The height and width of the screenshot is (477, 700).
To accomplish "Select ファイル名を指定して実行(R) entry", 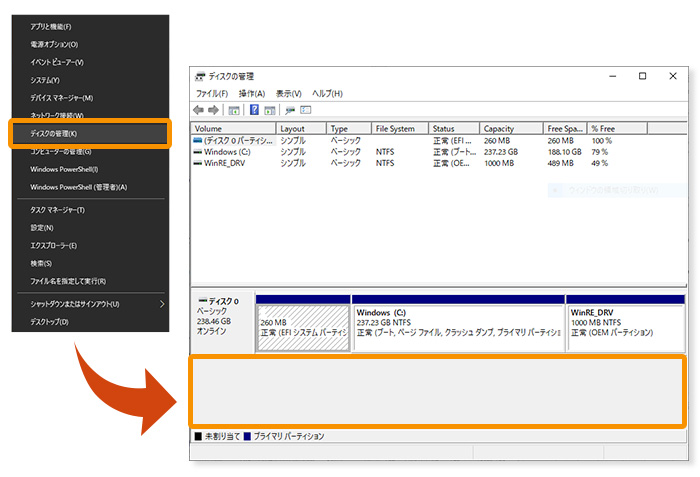I will (68, 281).
